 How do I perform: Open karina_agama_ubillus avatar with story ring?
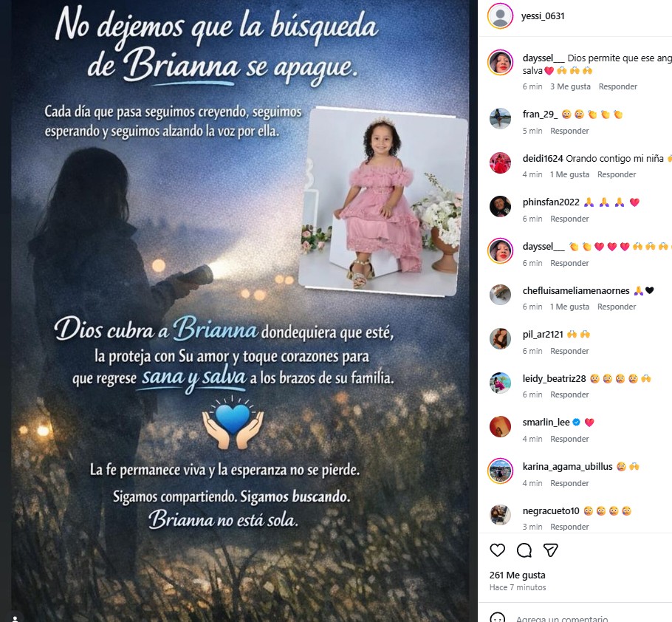tap(500, 471)
